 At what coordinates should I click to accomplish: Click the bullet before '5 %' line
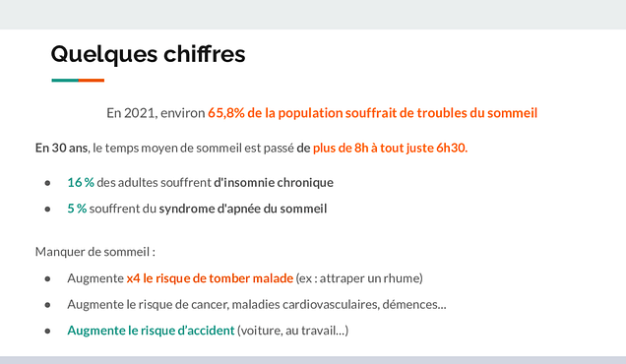pyautogui.click(x=47, y=210)
